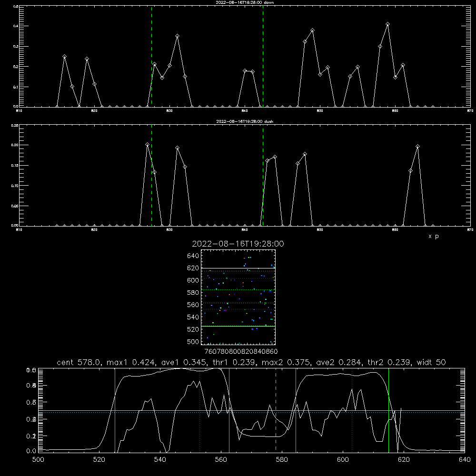This screenshot has height=476, width=476.
Task: Click scatter image y-axis label '620'
Action: [x=193, y=268]
